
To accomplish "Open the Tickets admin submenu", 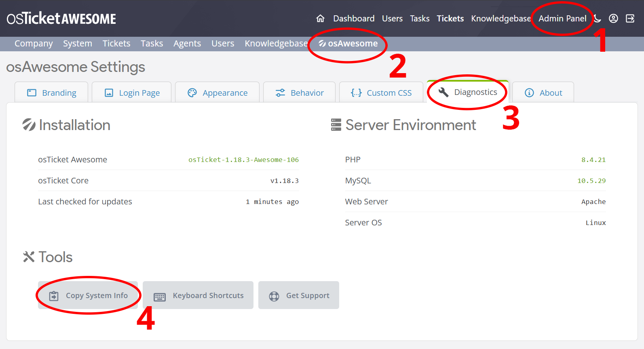I will point(116,44).
